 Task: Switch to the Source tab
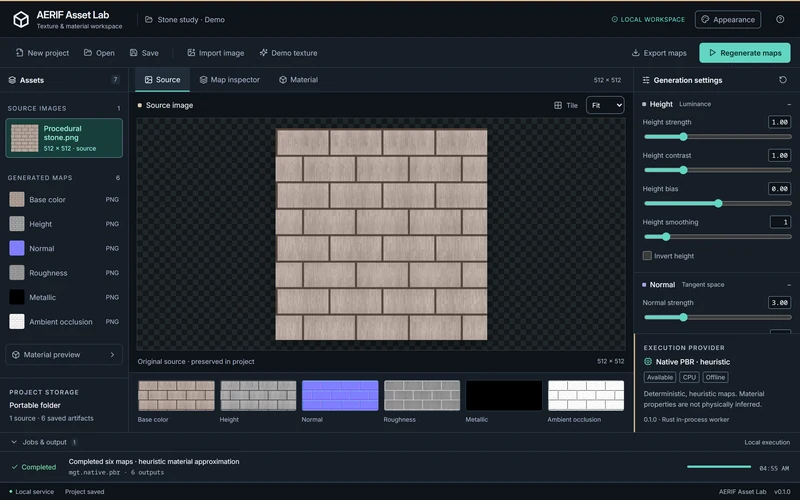pyautogui.click(x=162, y=80)
